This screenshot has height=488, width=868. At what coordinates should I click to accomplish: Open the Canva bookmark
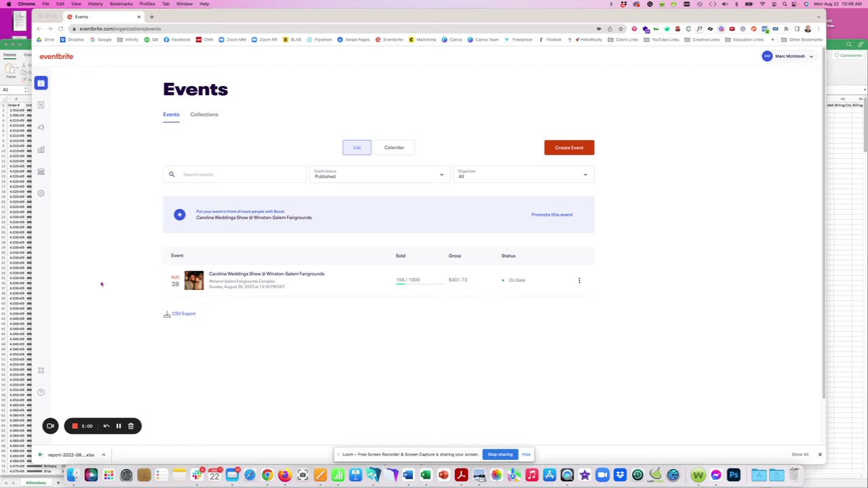click(x=452, y=39)
